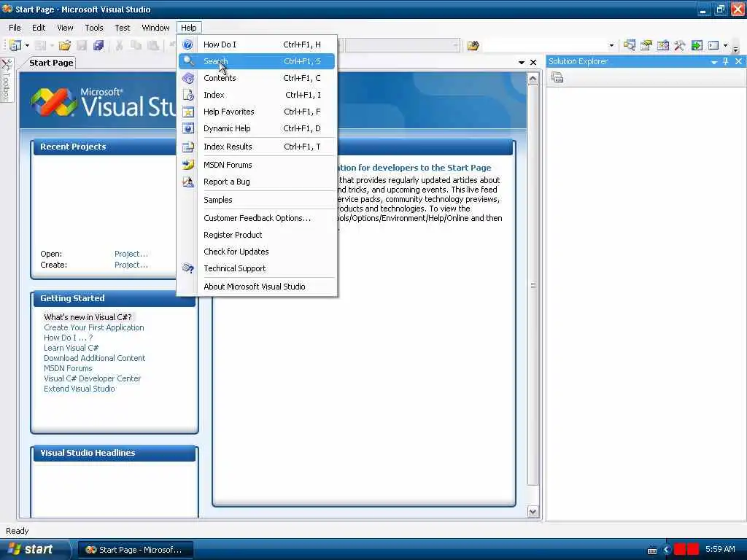The image size is (747, 560).
Task: Open About Microsoft Visual Studio entry
Action: [x=257, y=287]
